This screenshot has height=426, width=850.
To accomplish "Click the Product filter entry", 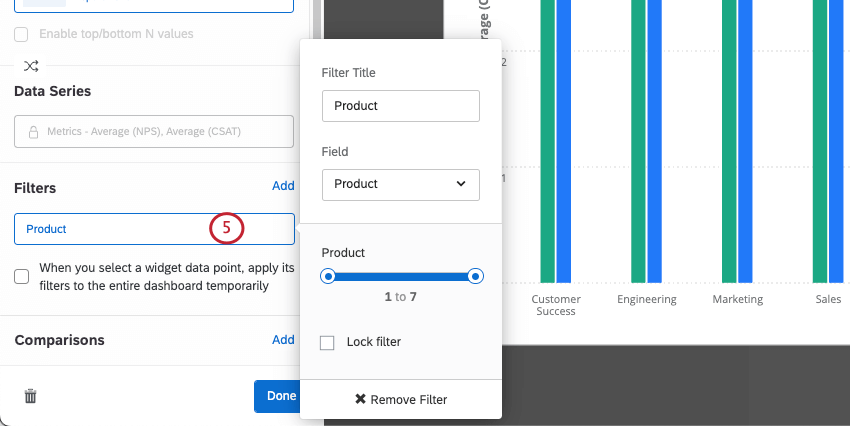I will tap(110, 229).
